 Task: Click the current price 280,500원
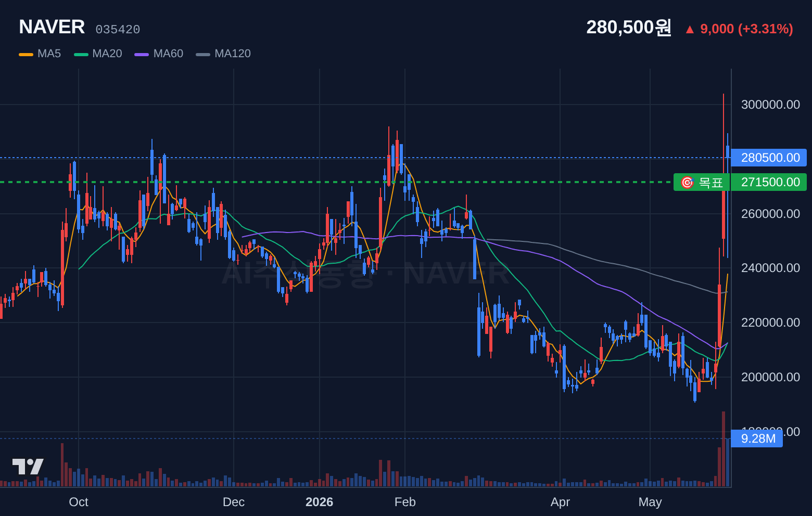[629, 27]
